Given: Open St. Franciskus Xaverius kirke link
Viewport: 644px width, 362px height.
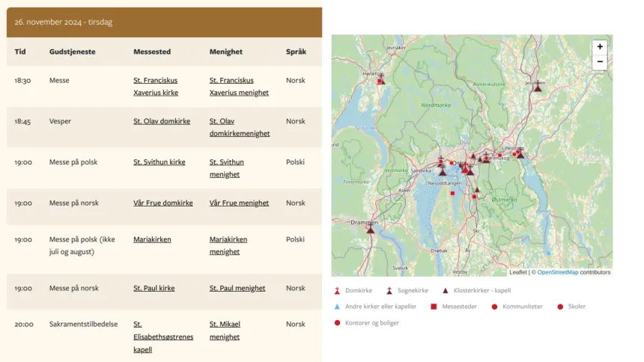Looking at the screenshot, I should click(x=156, y=87).
